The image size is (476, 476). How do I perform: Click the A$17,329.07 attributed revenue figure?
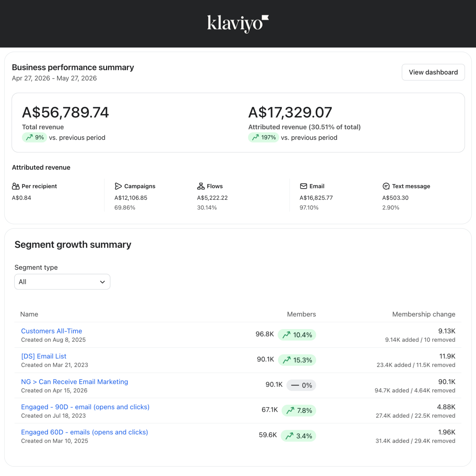[290, 112]
